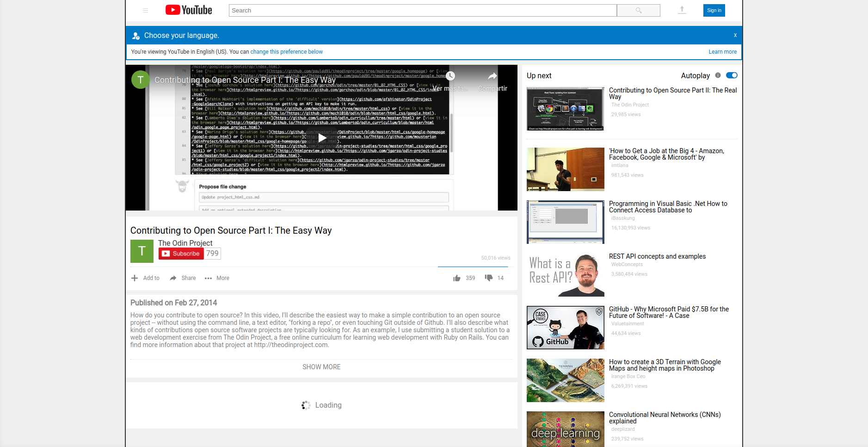The image size is (868, 447).
Task: Click the upload arrow icon
Action: 682,10
